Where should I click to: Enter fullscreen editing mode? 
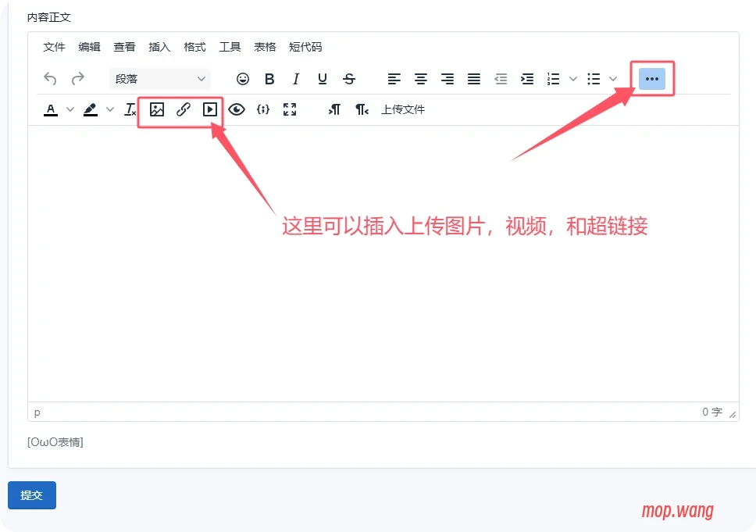tap(290, 109)
